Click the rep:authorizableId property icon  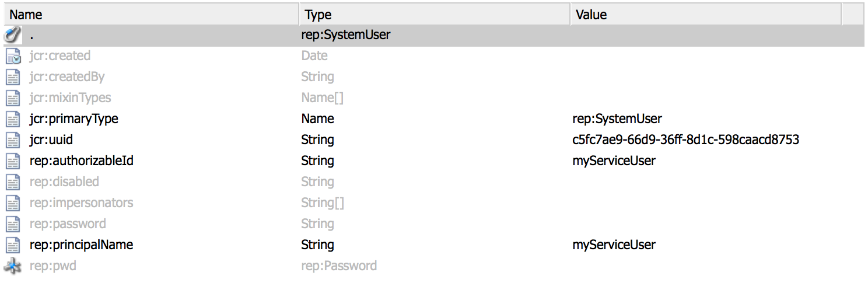12,161
